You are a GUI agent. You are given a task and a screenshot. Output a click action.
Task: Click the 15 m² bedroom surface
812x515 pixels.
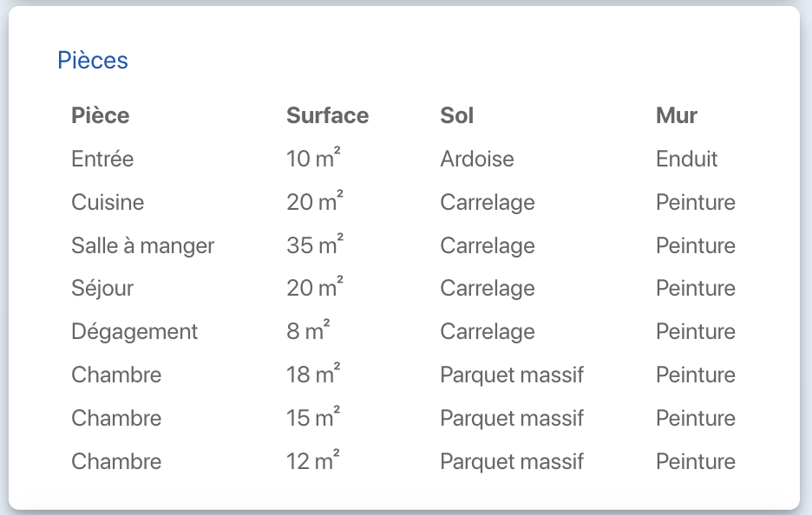pos(313,418)
